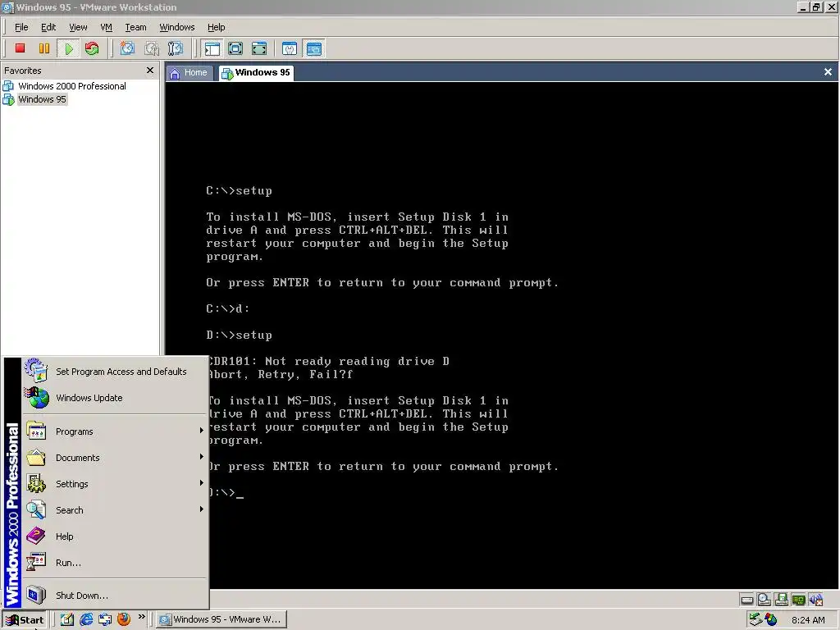This screenshot has width=840, height=630.
Task: Click Show Desktop icon in Quick Launch
Action: [105, 619]
